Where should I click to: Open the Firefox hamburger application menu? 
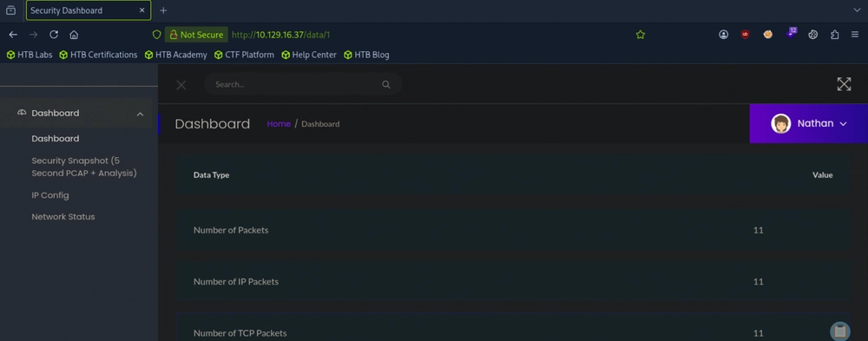(x=855, y=35)
